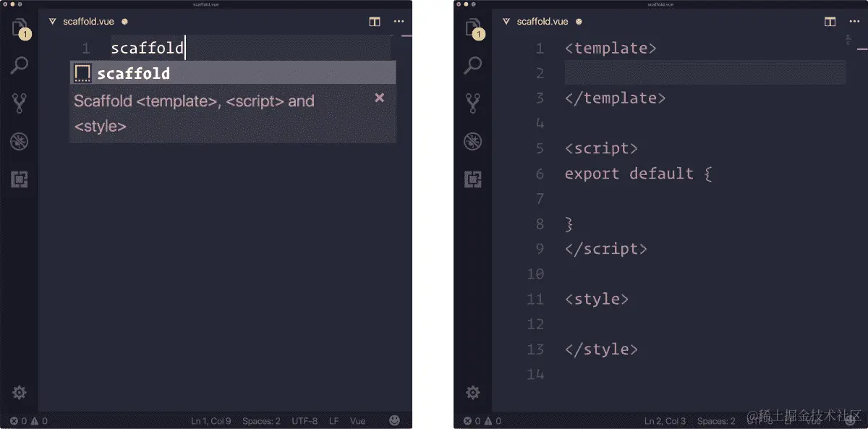The height and width of the screenshot is (429, 868).
Task: Click the opening <template> tag line
Action: click(x=610, y=48)
